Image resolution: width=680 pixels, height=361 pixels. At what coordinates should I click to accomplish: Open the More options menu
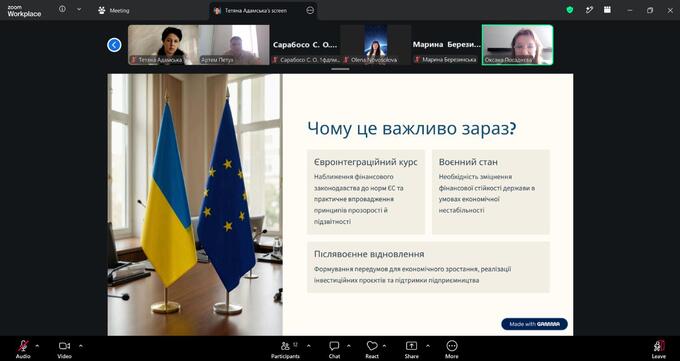click(x=451, y=349)
